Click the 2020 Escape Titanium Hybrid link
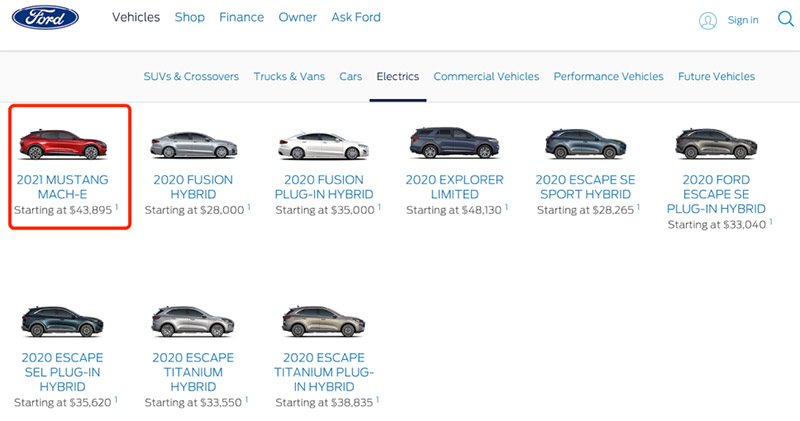 tap(193, 372)
